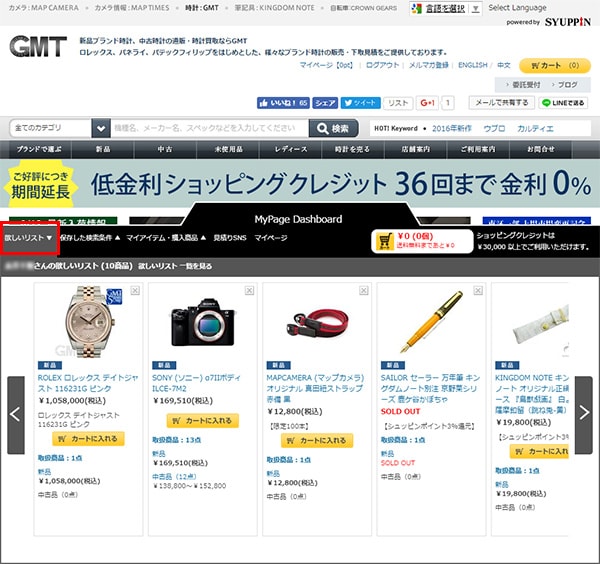Image resolution: width=600 pixels, height=564 pixels.
Task: Click the Facebook like button
Action: pyautogui.click(x=283, y=103)
